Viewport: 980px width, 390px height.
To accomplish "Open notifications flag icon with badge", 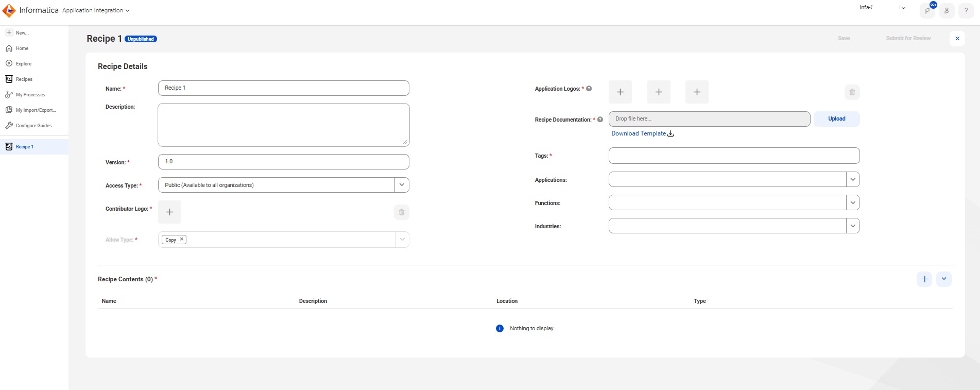I will [x=928, y=10].
